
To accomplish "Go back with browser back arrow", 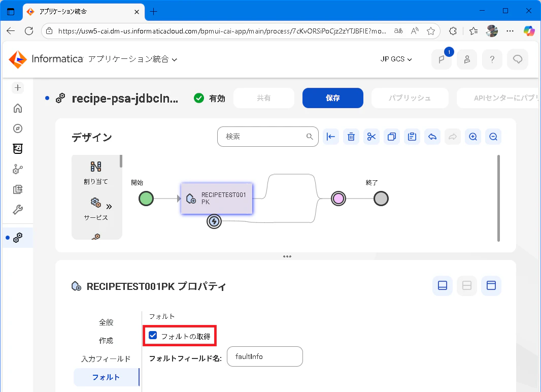I will pyautogui.click(x=11, y=31).
